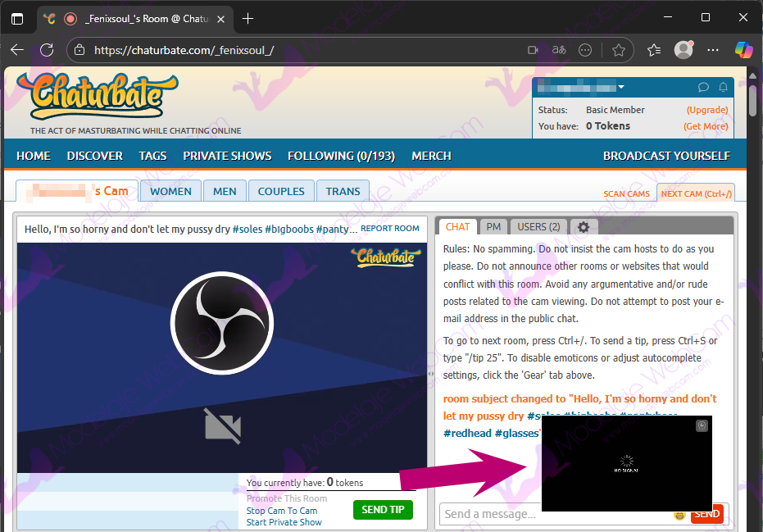Click #glasses hashtag in chat
The width and height of the screenshot is (763, 532).
[517, 433]
